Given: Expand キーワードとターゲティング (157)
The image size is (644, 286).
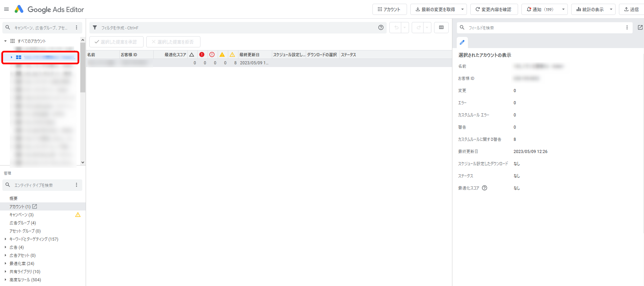Looking at the screenshot, I should point(5,239).
